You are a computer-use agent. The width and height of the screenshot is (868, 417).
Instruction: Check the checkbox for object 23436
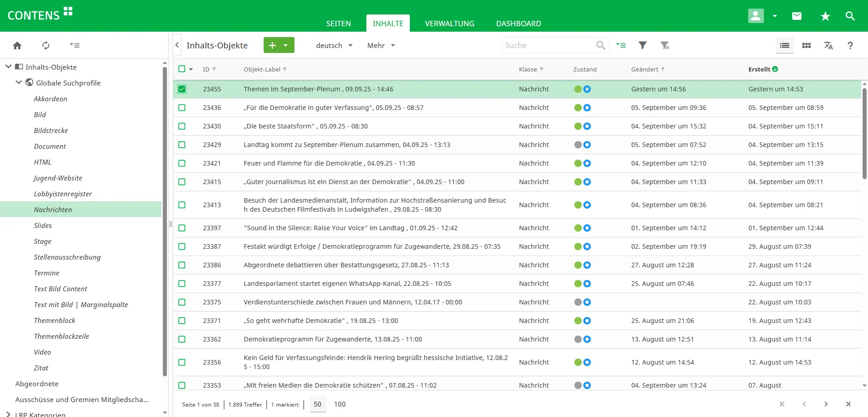[x=182, y=108]
